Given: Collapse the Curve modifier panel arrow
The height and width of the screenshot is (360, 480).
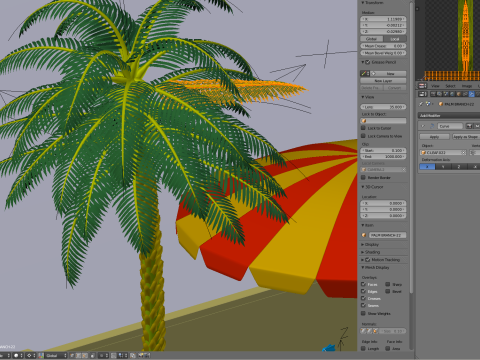Looking at the screenshot, I should (x=423, y=126).
